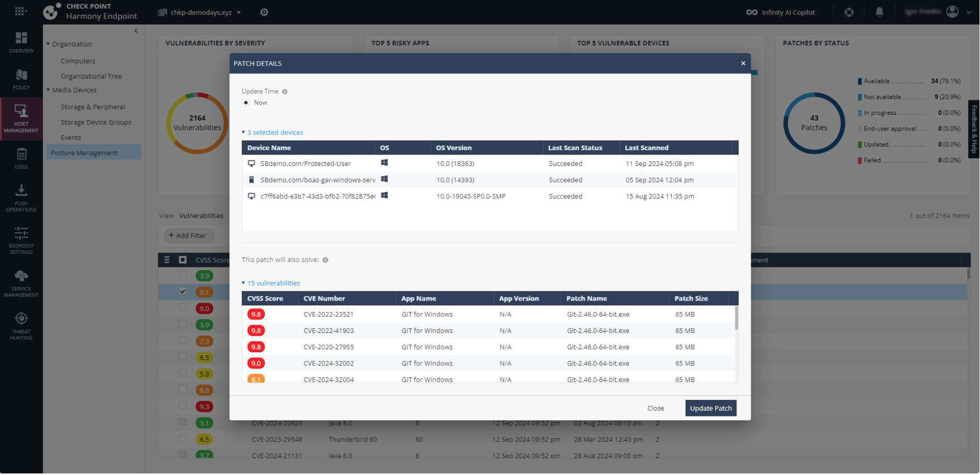Open Storage Device Groups item
Screen dimensions: 980x475
coord(96,122)
